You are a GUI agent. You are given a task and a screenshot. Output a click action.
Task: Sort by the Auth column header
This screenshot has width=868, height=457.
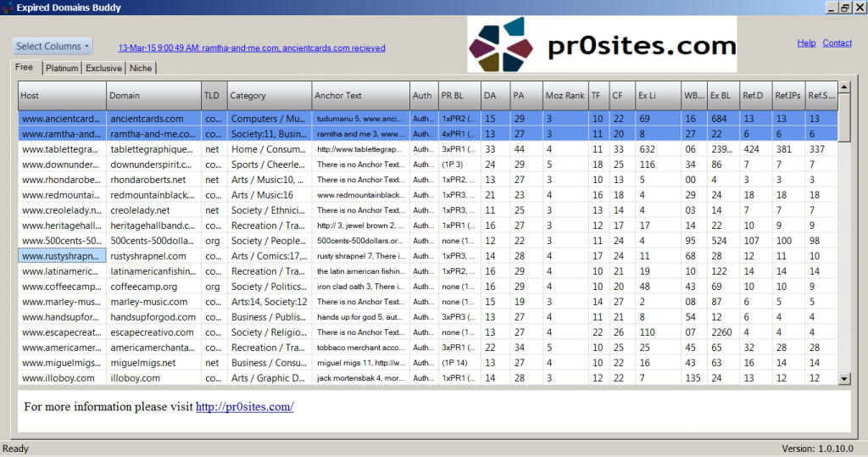click(x=424, y=95)
